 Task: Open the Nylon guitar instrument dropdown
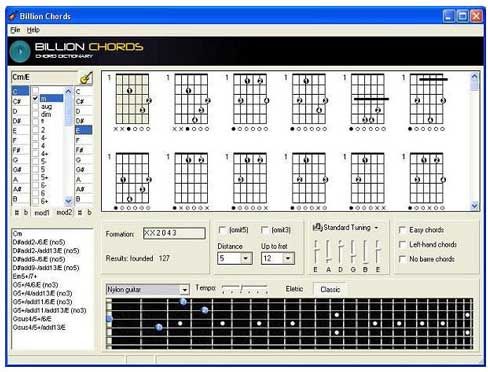click(184, 290)
